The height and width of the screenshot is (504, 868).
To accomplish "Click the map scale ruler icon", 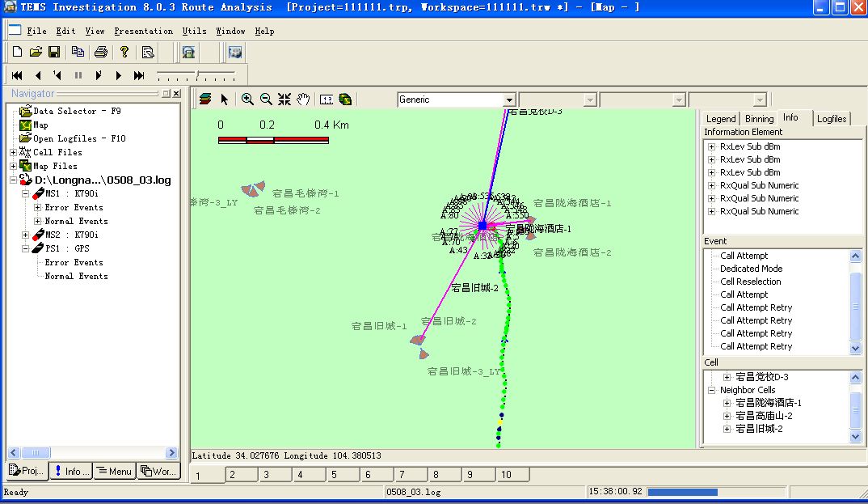I will tap(327, 100).
